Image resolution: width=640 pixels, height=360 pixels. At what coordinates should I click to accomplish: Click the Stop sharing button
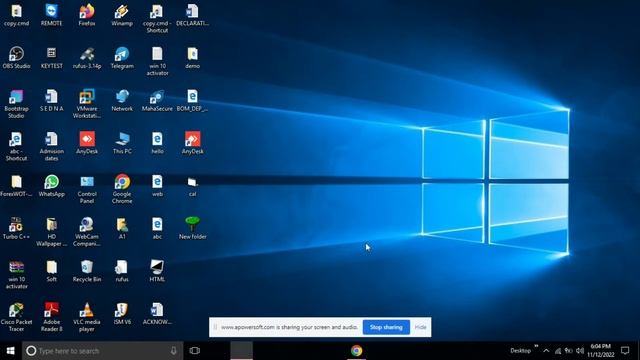(x=386, y=327)
